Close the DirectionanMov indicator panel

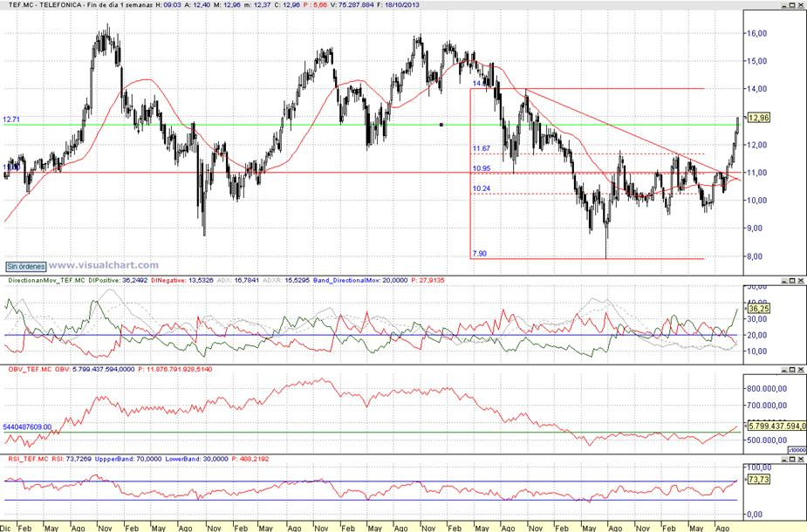801,281
